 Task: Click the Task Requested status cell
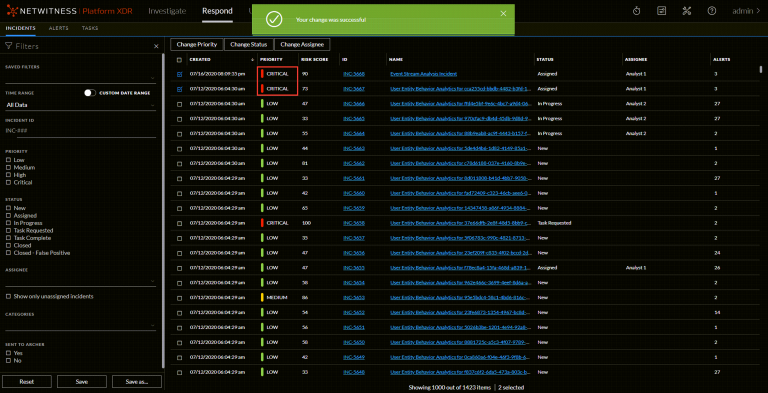tap(554, 223)
